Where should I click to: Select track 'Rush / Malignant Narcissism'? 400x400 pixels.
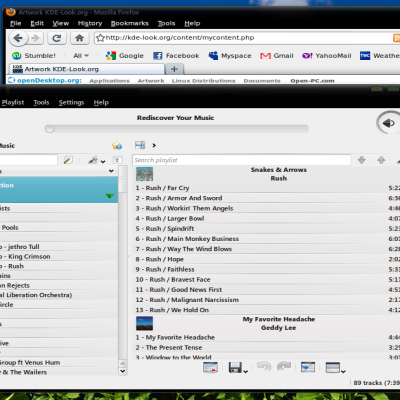[266, 300]
